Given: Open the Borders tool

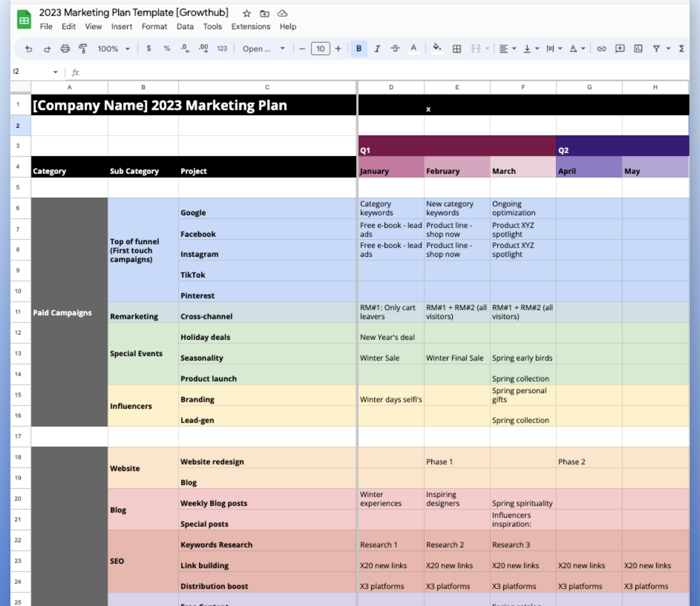Looking at the screenshot, I should tap(457, 49).
